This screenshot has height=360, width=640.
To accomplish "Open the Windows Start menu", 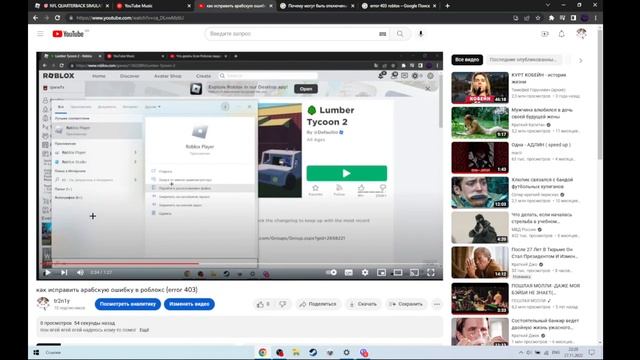I will (x=36, y=352).
